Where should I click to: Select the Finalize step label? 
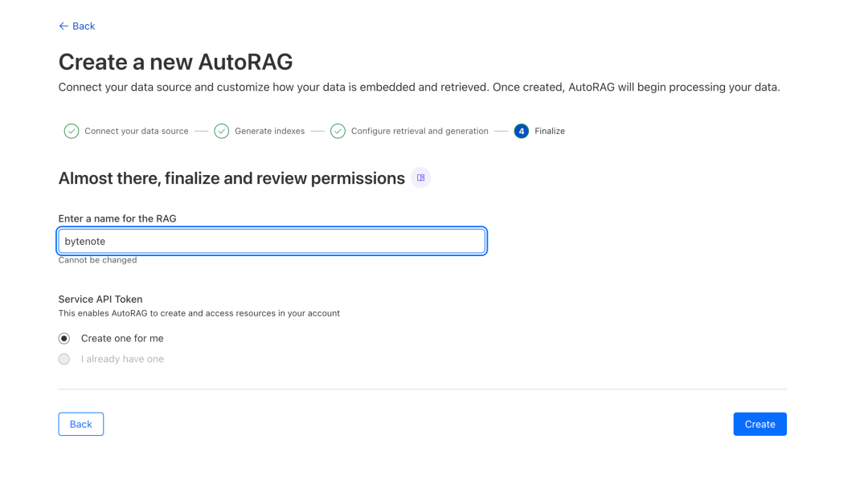pos(550,130)
